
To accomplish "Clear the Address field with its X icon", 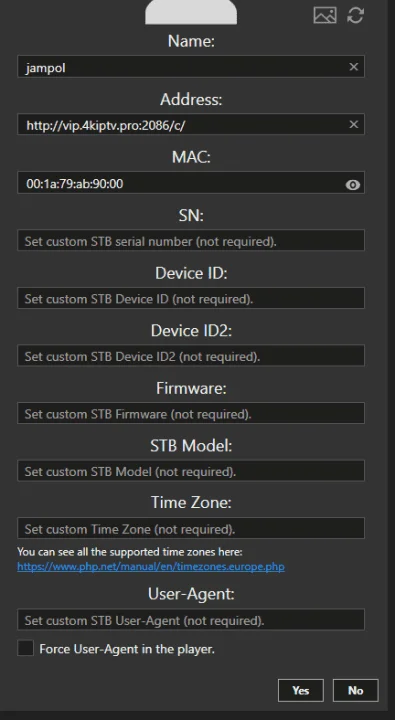I will (353, 124).
